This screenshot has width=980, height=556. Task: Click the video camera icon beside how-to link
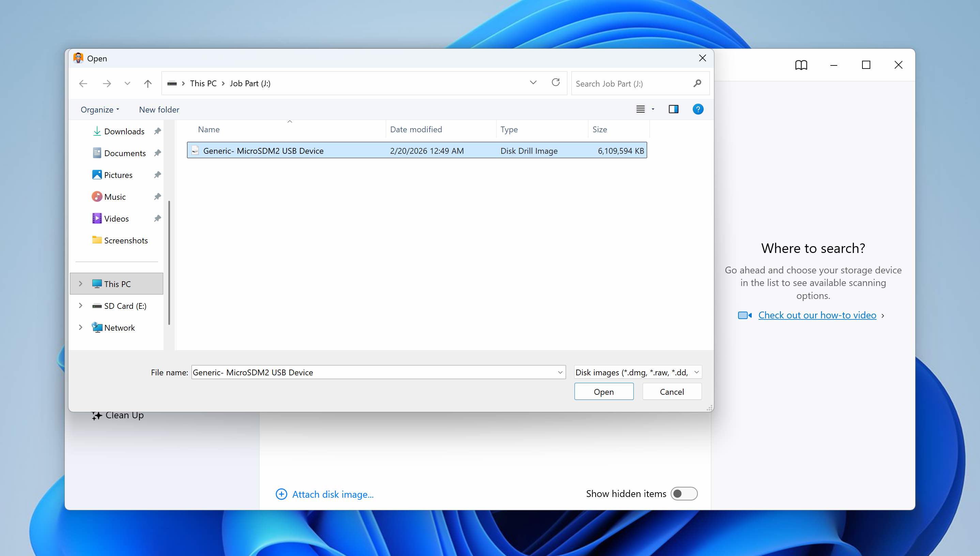[x=744, y=315]
